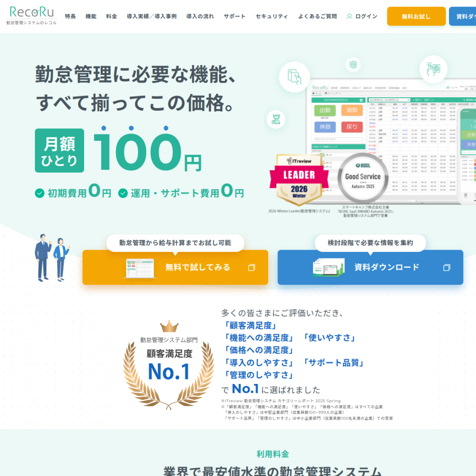
Task: Click the ITreview Leader 2026 Winter badge
Action: (x=299, y=179)
